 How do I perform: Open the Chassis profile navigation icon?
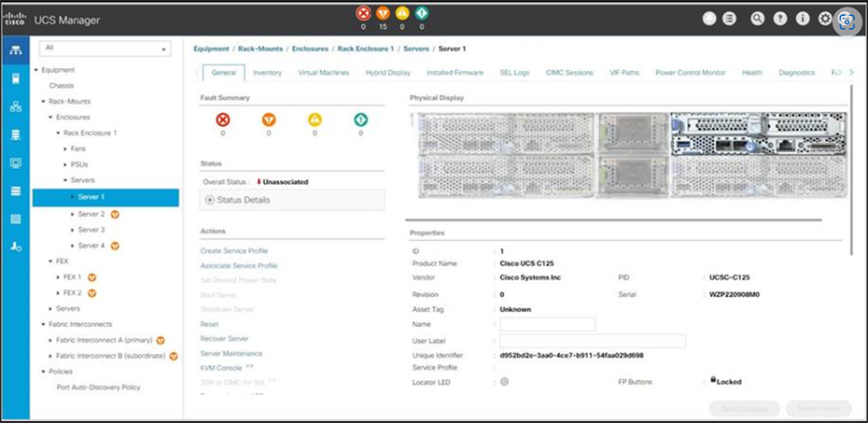coord(16,219)
